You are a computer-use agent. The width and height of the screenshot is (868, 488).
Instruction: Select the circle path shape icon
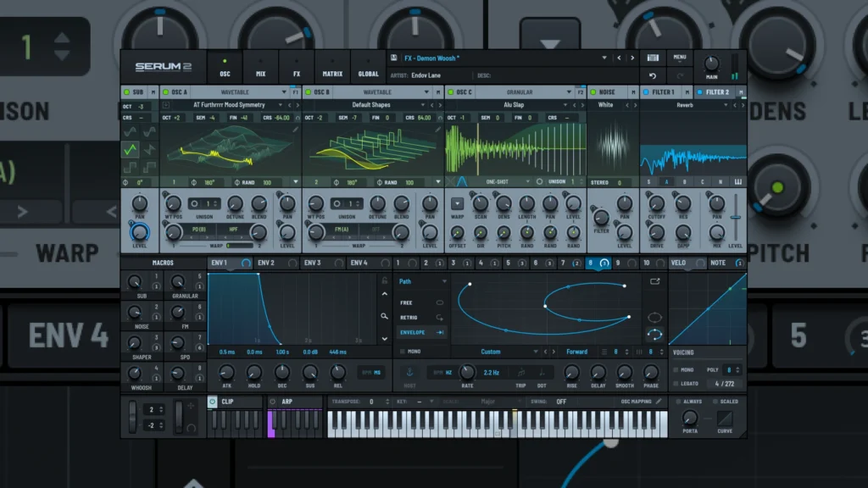(654, 318)
